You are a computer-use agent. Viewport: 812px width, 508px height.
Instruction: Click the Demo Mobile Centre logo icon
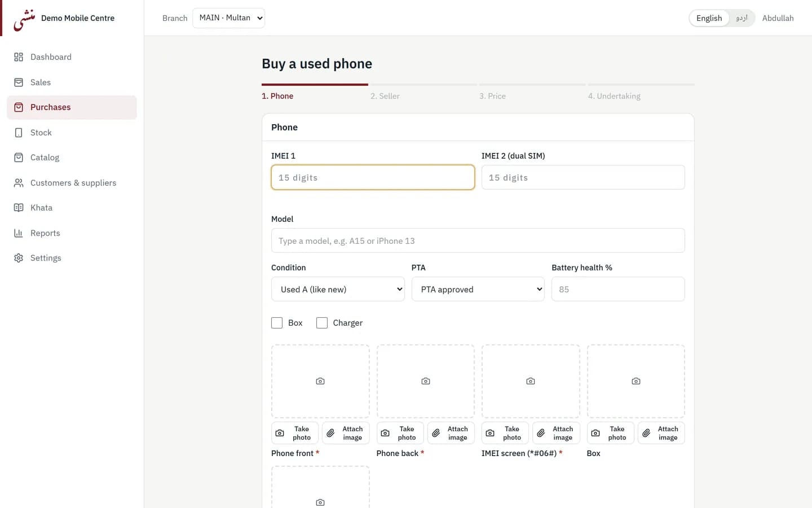tap(24, 19)
